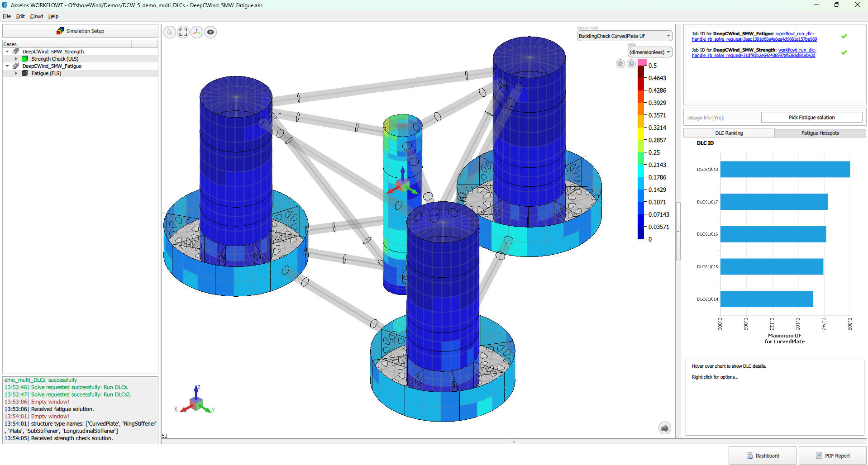Open the colorbar settings gear icon

coord(620,64)
